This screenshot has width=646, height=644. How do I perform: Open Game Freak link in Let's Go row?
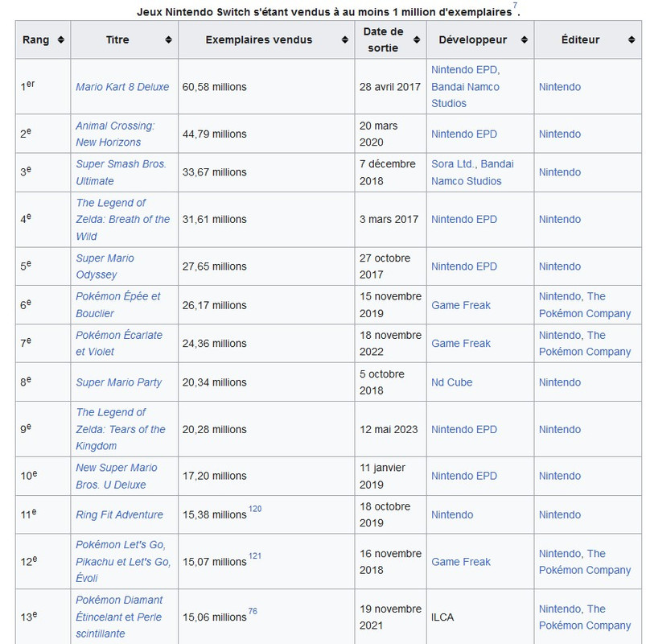tap(461, 562)
